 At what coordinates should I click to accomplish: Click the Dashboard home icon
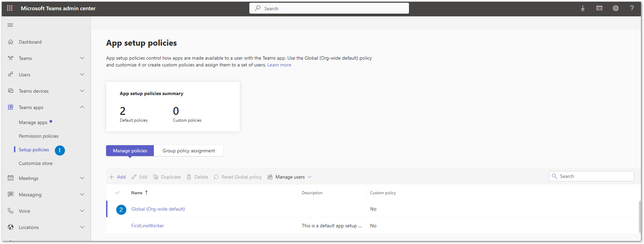pyautogui.click(x=11, y=42)
